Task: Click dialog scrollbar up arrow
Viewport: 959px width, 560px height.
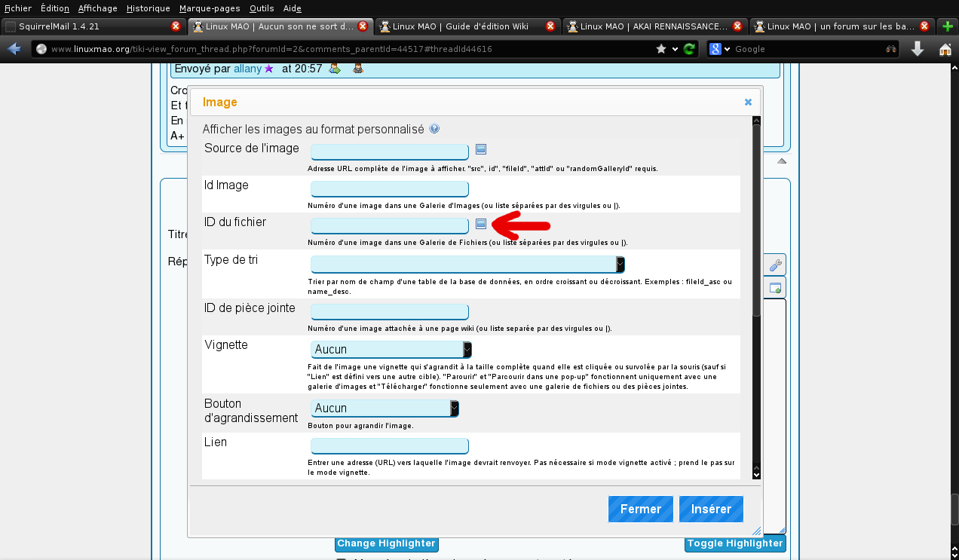Action: coord(757,121)
